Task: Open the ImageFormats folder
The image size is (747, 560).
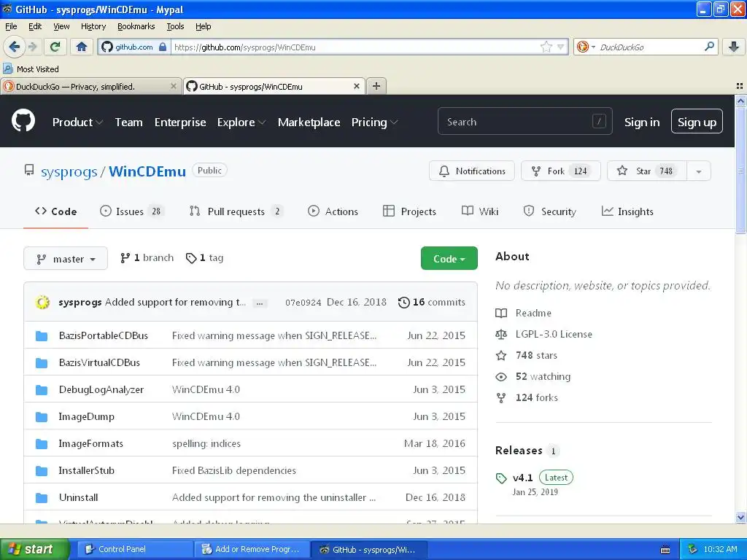Action: 90,444
